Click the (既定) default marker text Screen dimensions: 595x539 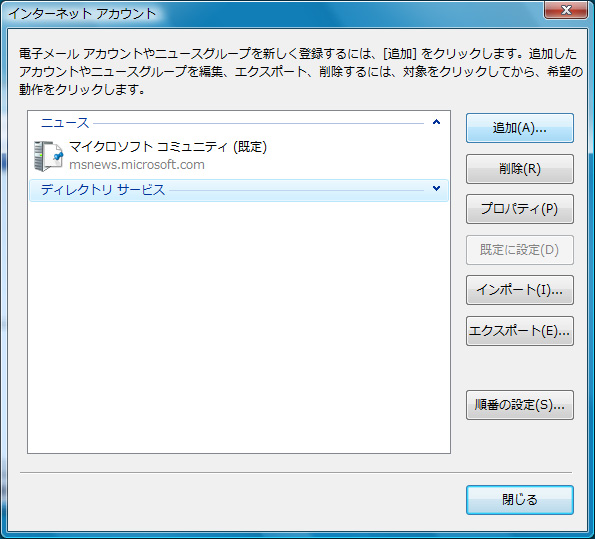pos(250,147)
